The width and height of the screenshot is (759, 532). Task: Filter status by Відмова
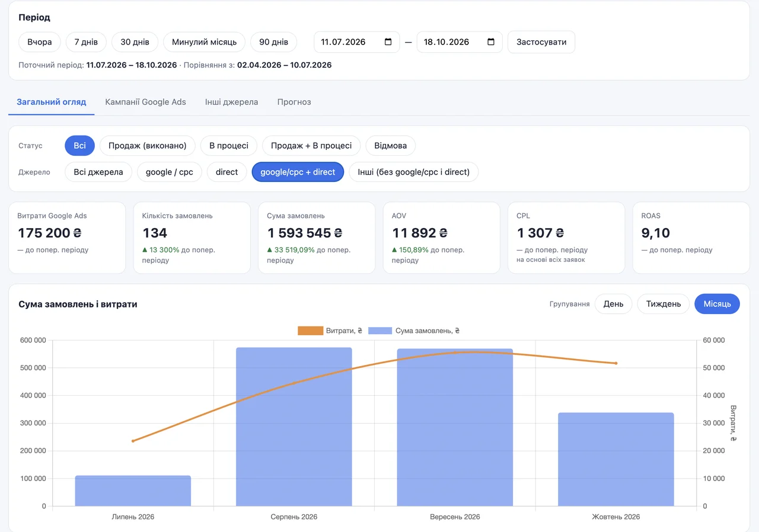coord(391,146)
